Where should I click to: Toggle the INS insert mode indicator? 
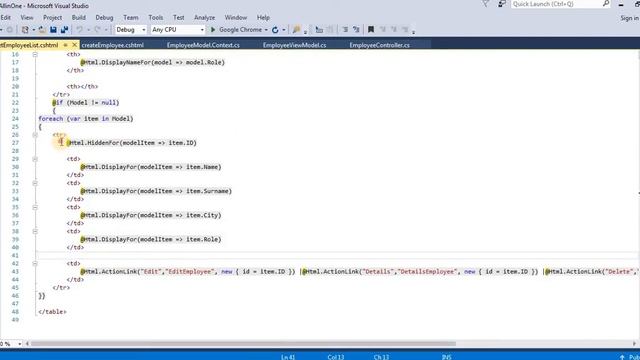[447, 357]
